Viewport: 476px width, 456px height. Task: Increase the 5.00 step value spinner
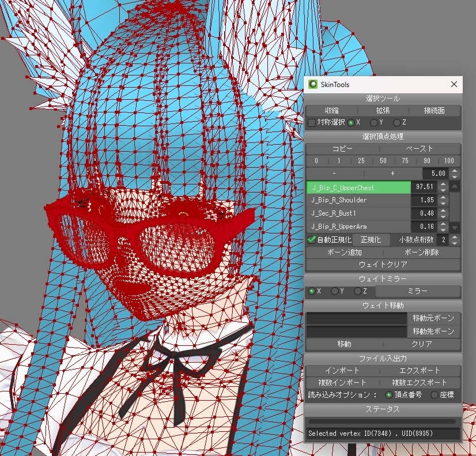(455, 171)
